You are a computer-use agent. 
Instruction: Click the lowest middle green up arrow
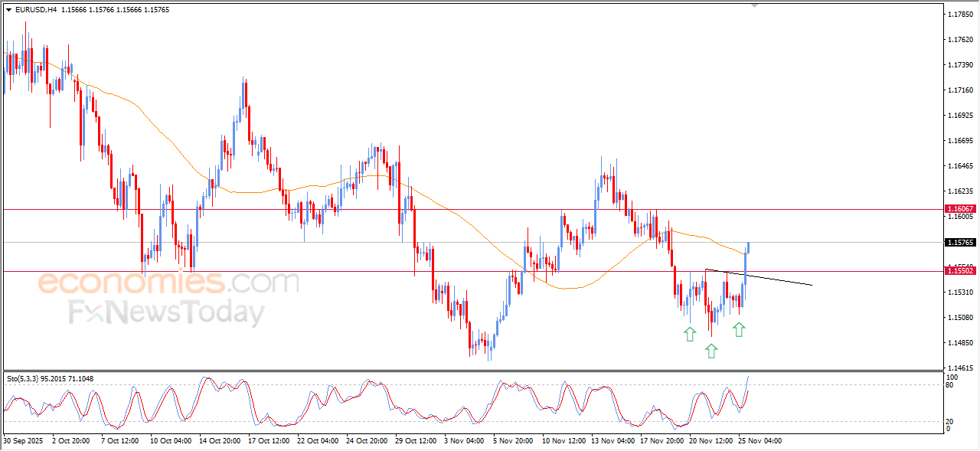(x=711, y=351)
